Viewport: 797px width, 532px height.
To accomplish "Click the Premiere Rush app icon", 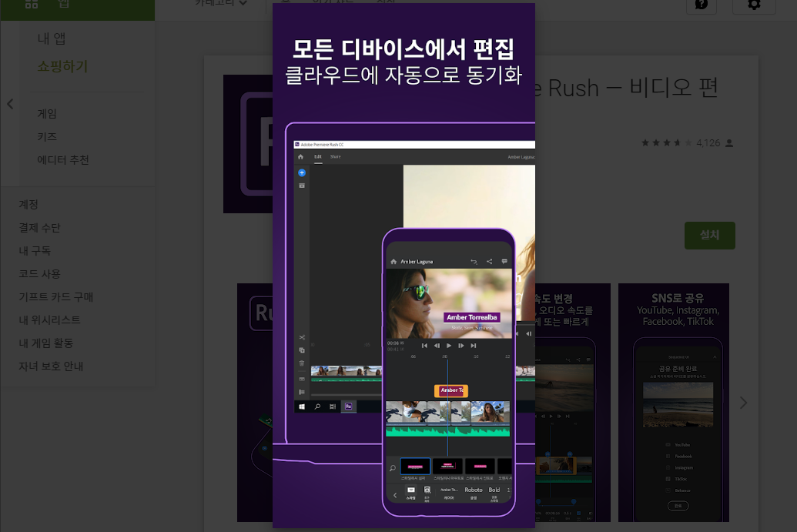I will click(x=247, y=144).
